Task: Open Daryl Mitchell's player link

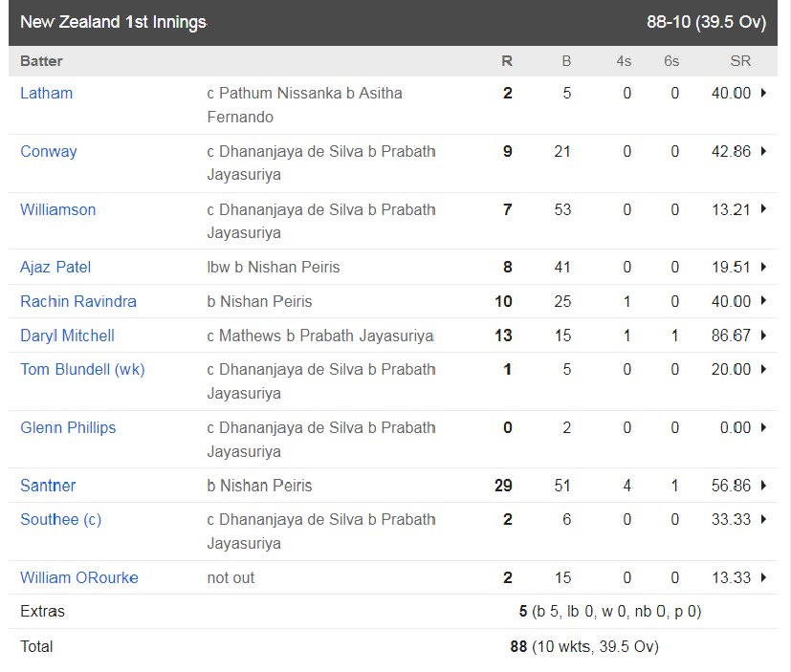Action: (67, 336)
